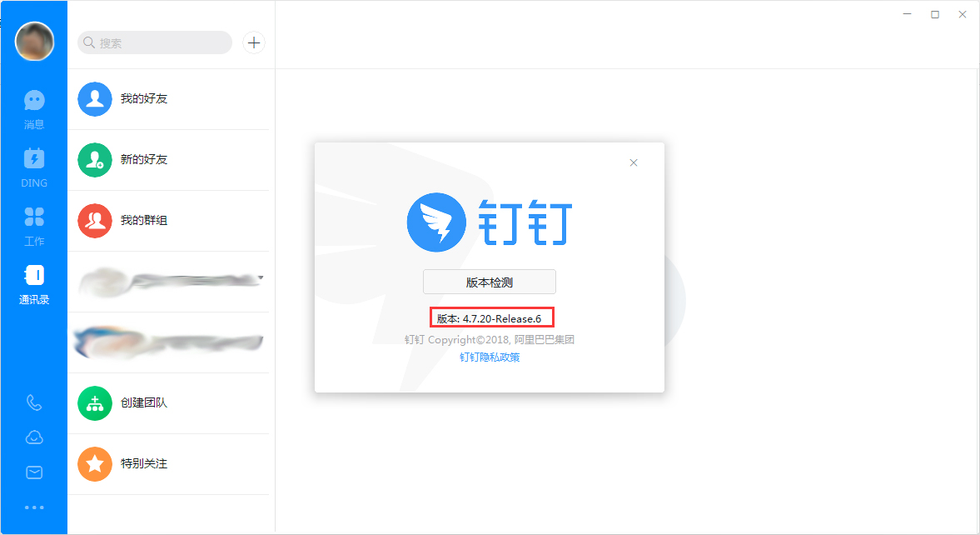Open the 消息 (Messages) sidebar icon
The height and width of the screenshot is (535, 980).
(33, 108)
